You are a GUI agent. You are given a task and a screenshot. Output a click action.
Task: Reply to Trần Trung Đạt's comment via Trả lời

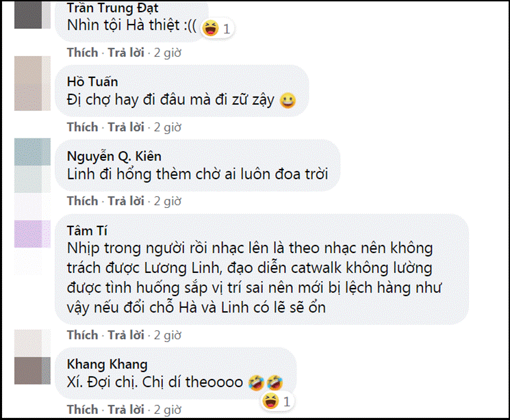click(126, 53)
